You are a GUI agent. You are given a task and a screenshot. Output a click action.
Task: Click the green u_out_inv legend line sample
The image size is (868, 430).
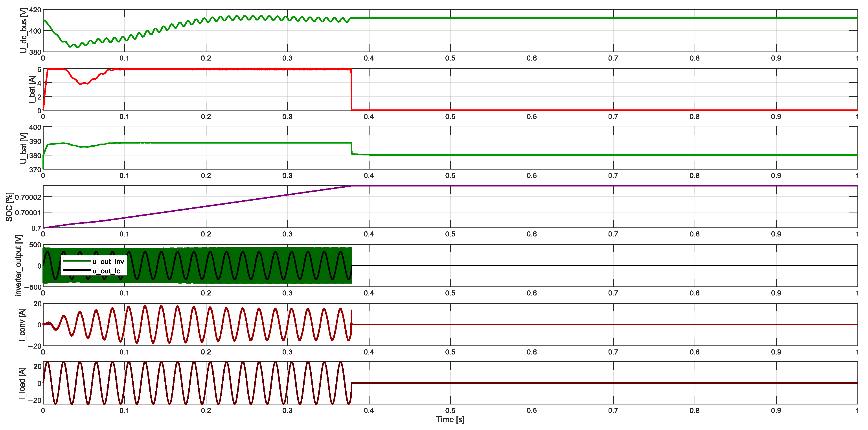point(77,261)
